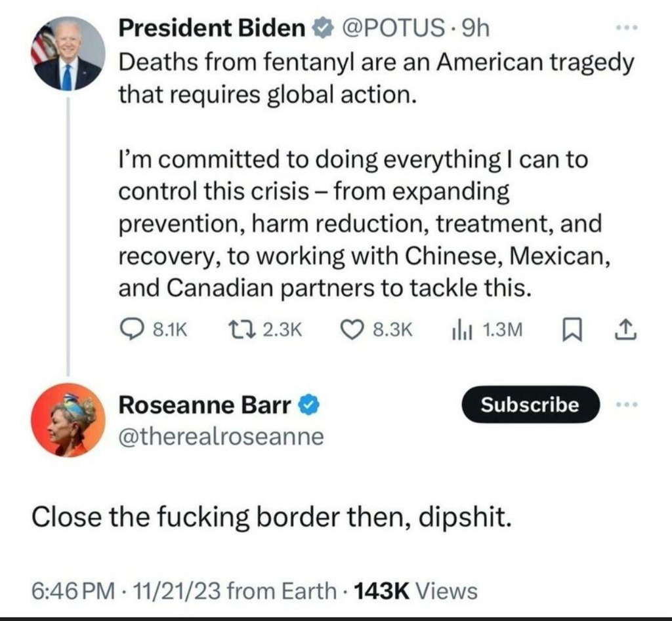Like President Biden's tweet

coord(376,330)
